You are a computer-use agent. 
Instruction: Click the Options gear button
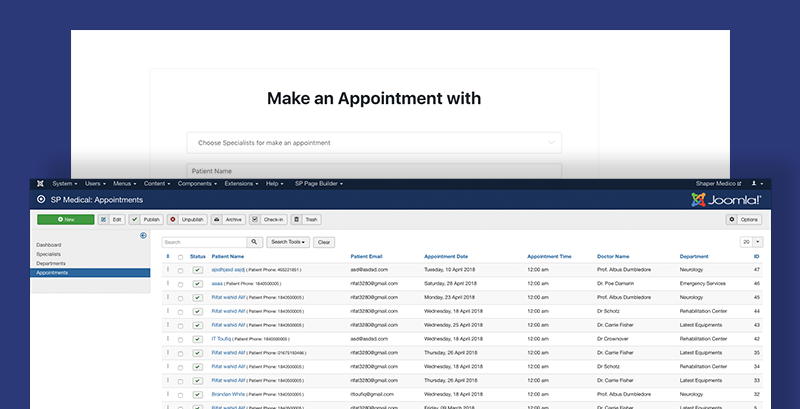[x=744, y=219]
